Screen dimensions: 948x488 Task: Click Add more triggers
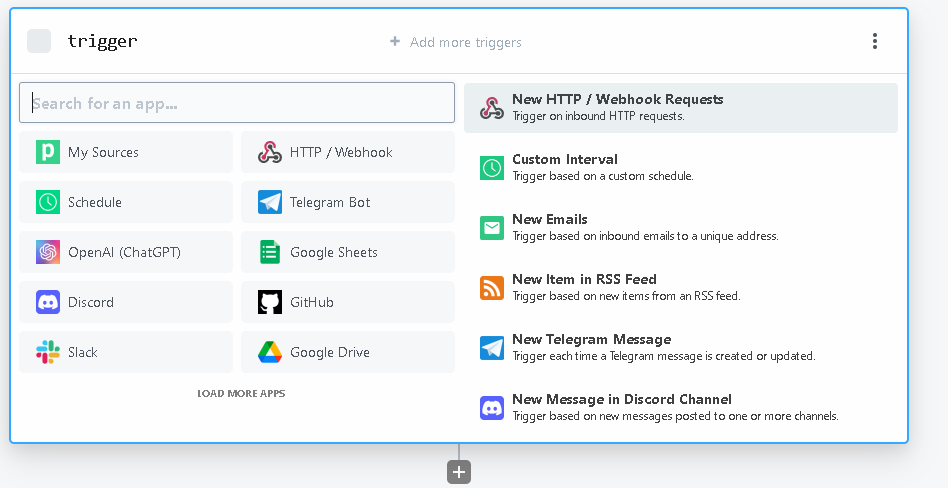click(x=466, y=42)
